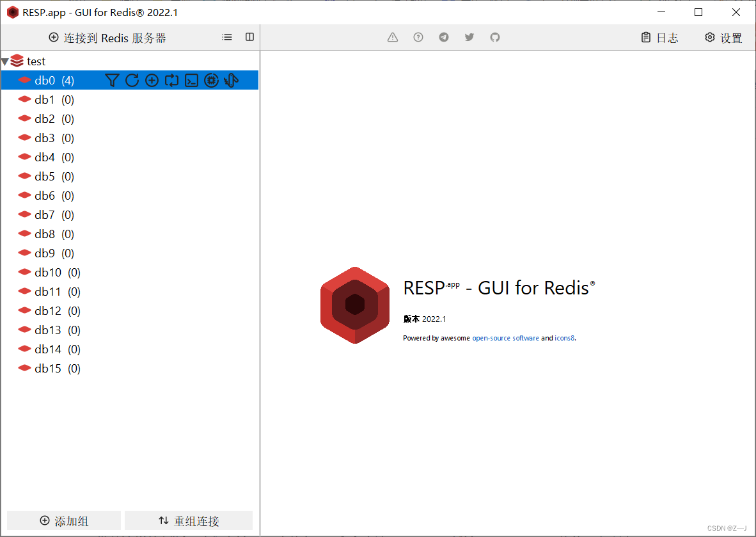Image resolution: width=756 pixels, height=537 pixels.
Task: Open the 日志 (Log) panel
Action: [x=660, y=37]
